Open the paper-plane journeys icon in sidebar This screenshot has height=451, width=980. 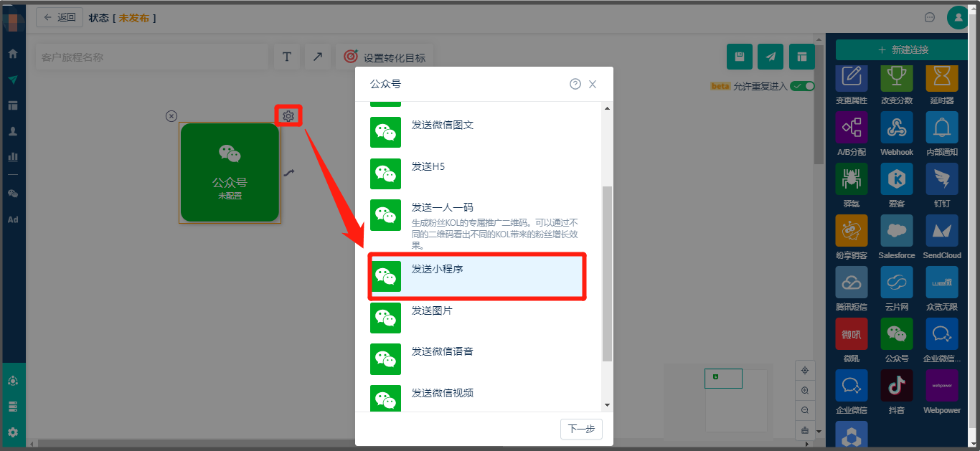12,80
